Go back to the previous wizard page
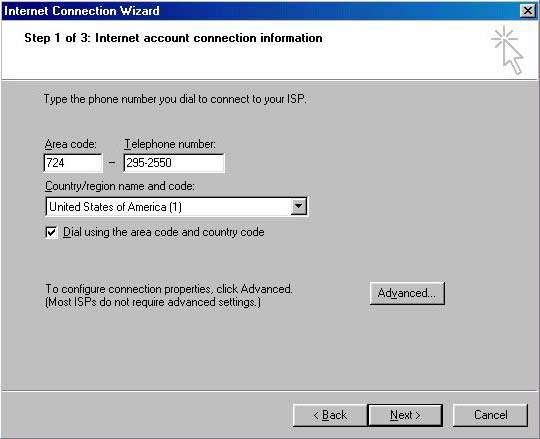The image size is (540, 439). [330, 415]
